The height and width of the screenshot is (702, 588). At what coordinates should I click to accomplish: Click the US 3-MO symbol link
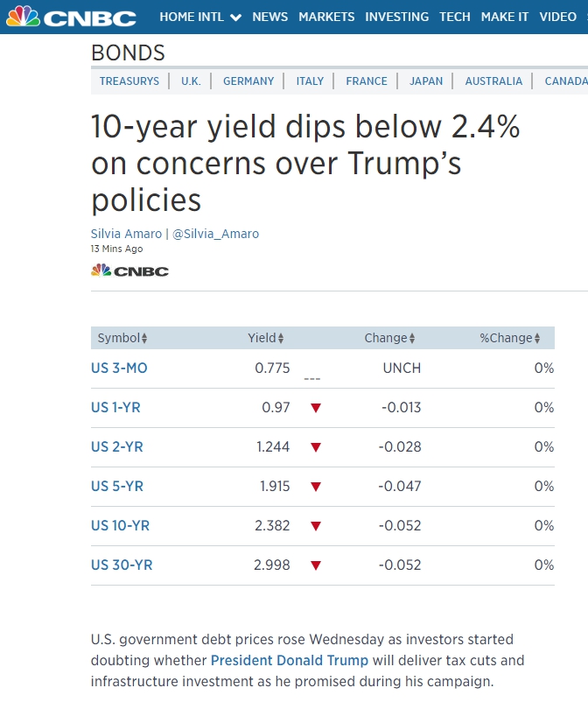coord(119,369)
